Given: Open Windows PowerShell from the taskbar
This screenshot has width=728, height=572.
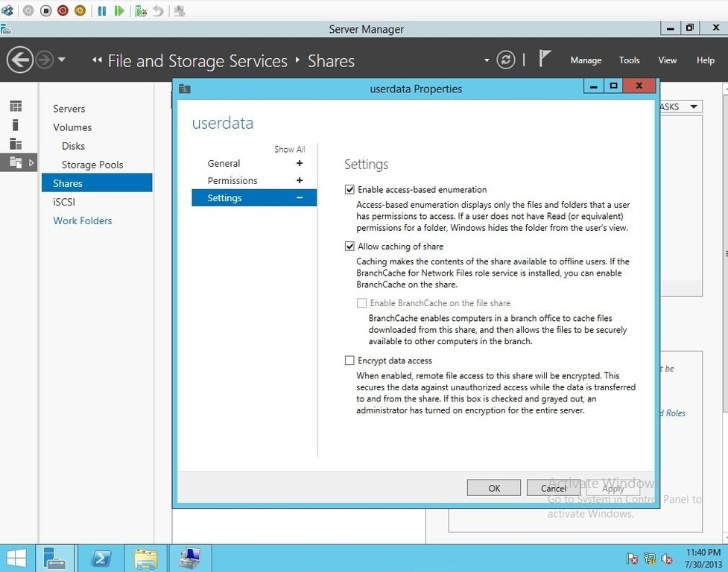Looking at the screenshot, I should [101, 558].
